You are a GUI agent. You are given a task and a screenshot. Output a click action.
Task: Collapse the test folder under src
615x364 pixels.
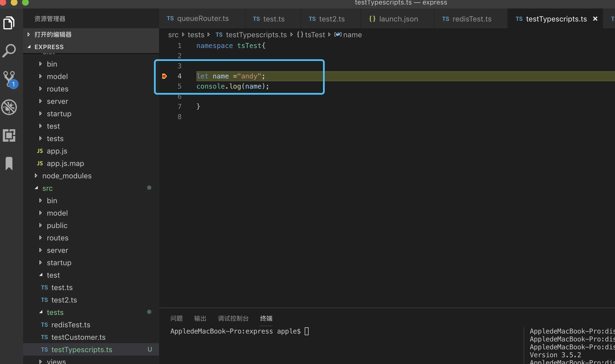click(x=91, y=275)
